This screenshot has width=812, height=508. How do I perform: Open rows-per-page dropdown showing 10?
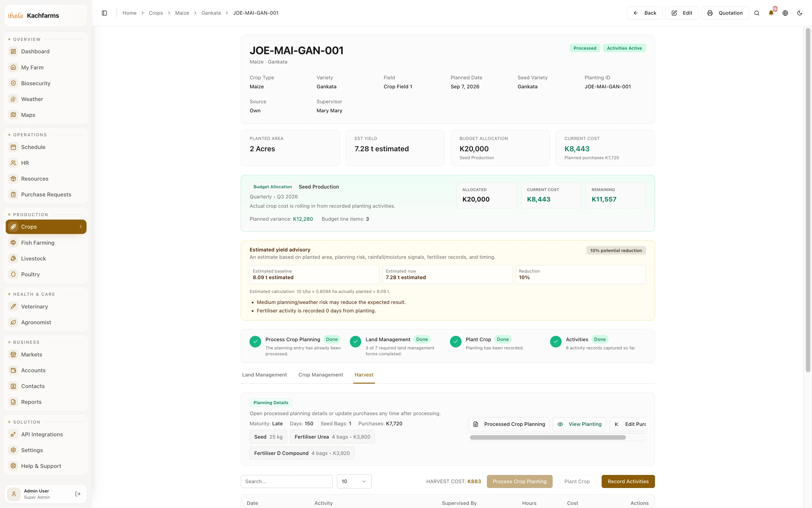tap(354, 481)
